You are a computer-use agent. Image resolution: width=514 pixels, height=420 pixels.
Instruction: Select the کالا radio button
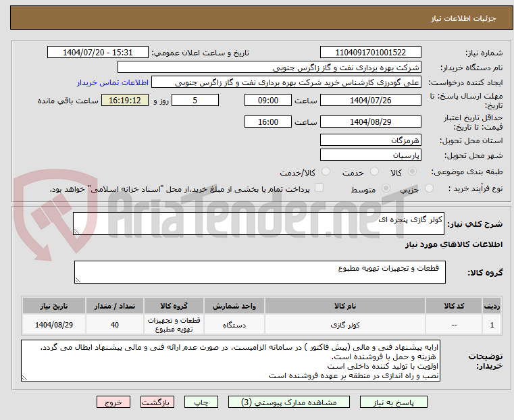click(413, 172)
